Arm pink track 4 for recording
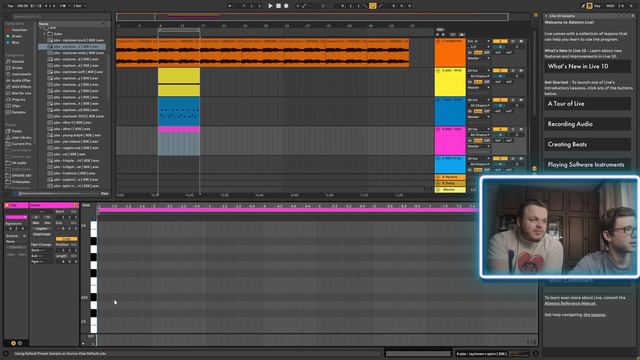 point(521,129)
